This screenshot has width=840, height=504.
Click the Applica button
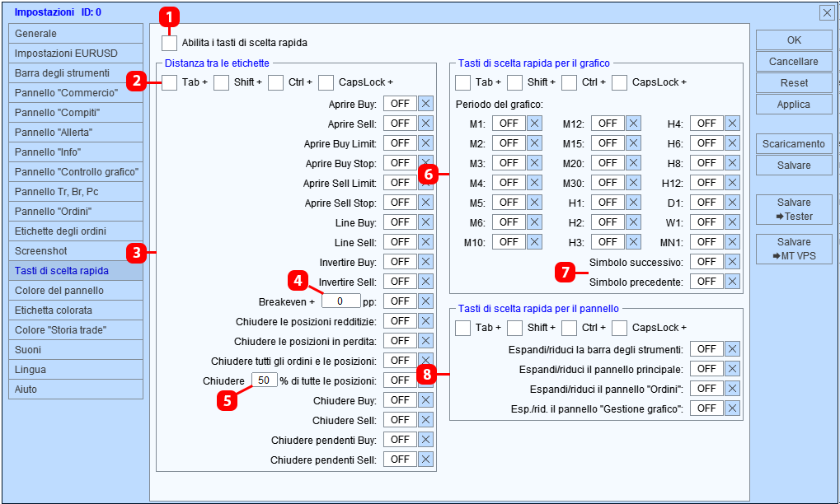(795, 105)
